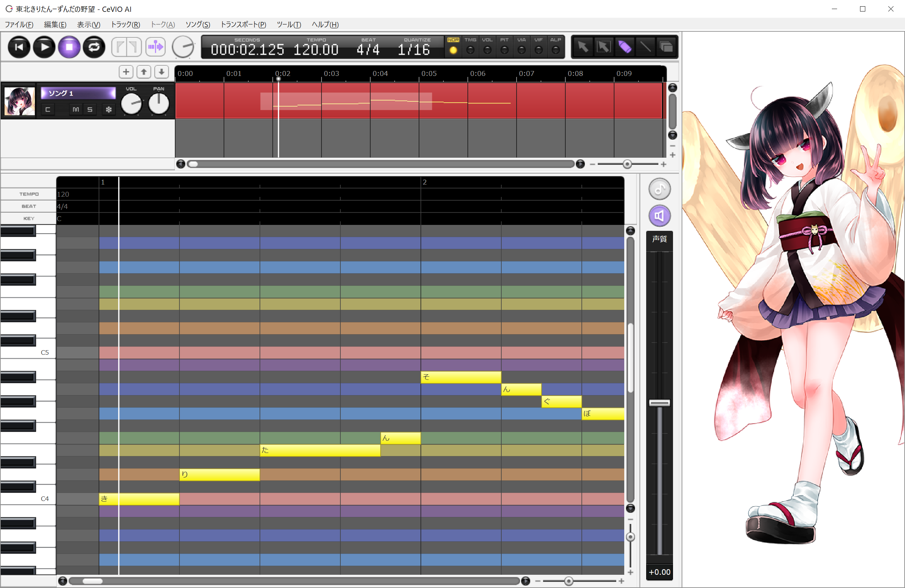Switch to ALP alpha edit mode
The width and height of the screenshot is (905, 588).
[x=556, y=46]
